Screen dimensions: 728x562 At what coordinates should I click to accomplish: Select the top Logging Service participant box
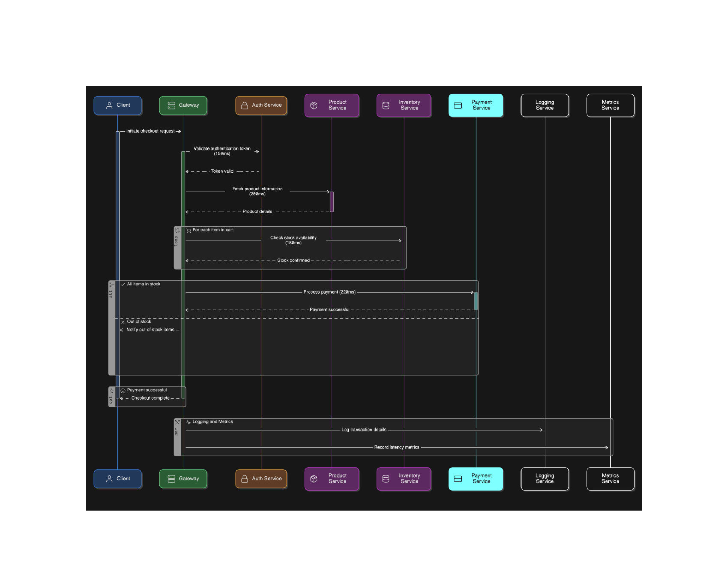click(x=545, y=105)
